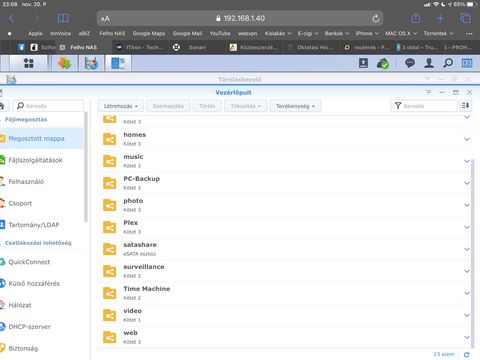Select the Time Machine row
Screen dimensions: 480x360
coord(284,293)
